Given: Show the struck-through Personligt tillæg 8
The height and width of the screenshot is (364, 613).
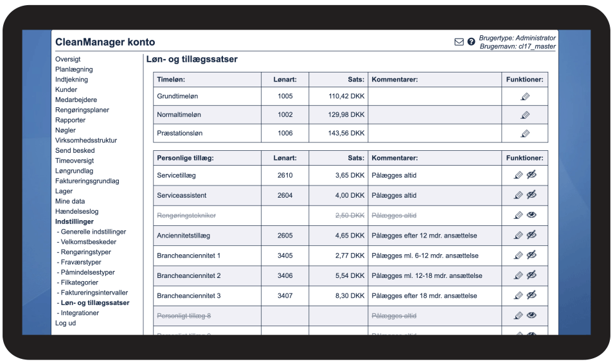Looking at the screenshot, I should pos(531,316).
